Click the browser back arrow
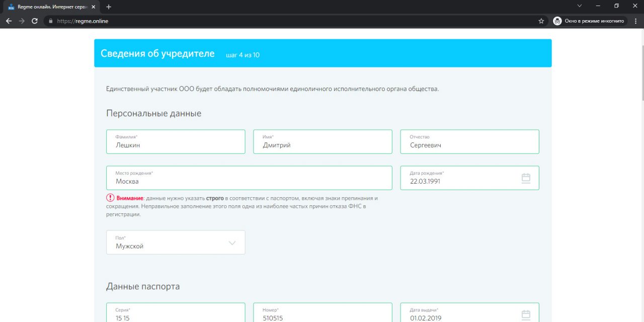Screen dimensions: 644x322 9,21
